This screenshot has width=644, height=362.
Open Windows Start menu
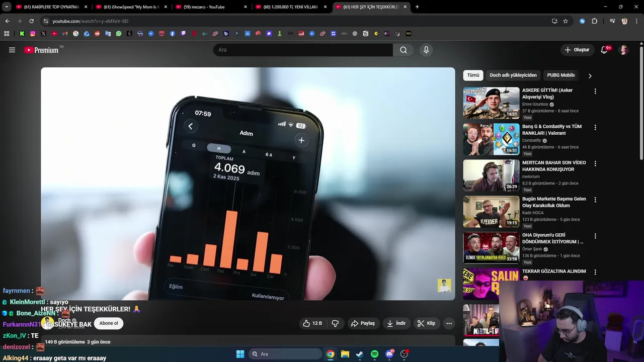pos(240,354)
